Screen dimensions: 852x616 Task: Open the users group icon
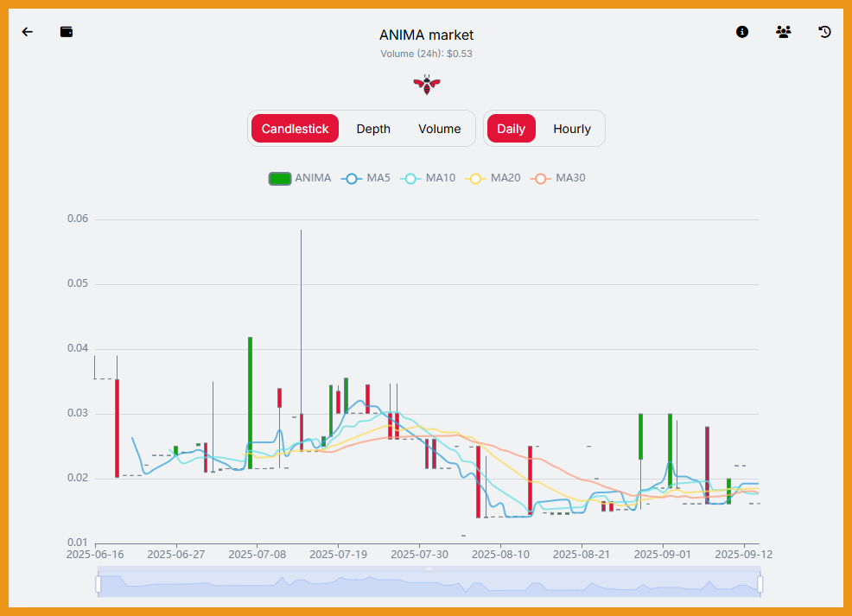[x=783, y=32]
